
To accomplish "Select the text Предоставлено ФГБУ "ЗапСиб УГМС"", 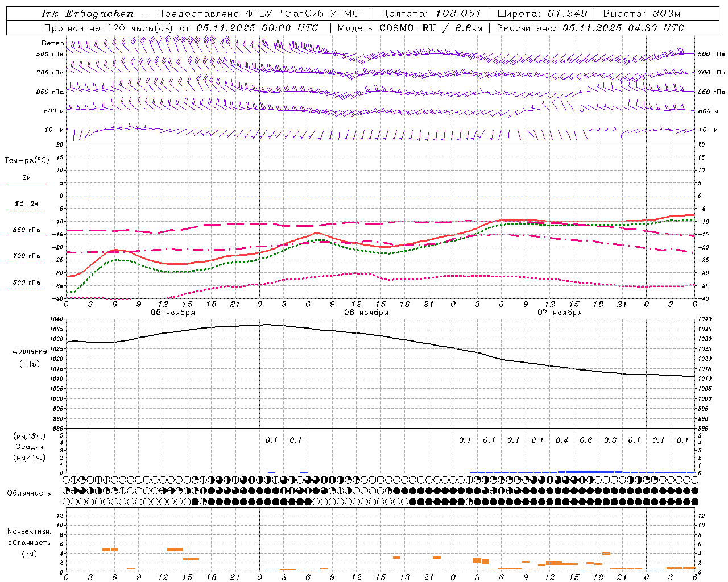I will point(260,14).
